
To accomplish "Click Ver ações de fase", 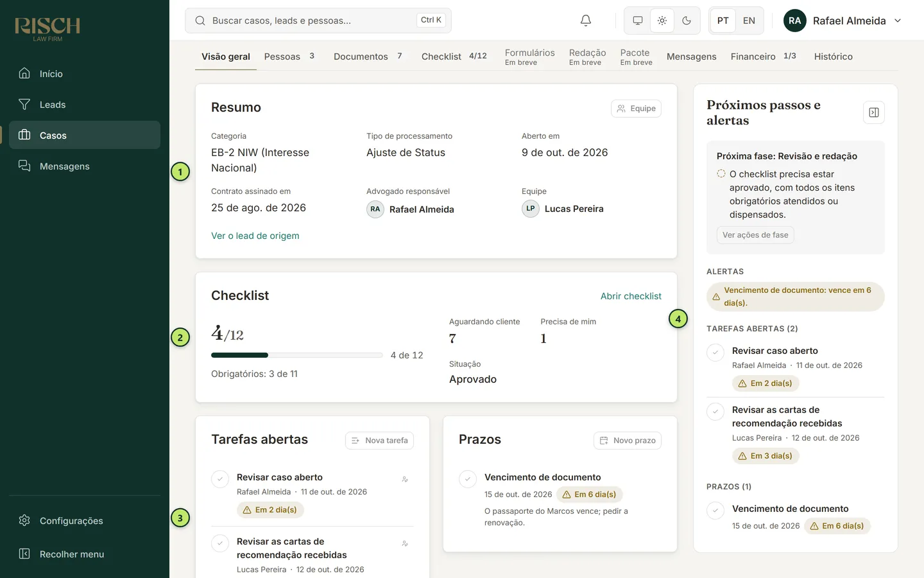I will pyautogui.click(x=755, y=235).
